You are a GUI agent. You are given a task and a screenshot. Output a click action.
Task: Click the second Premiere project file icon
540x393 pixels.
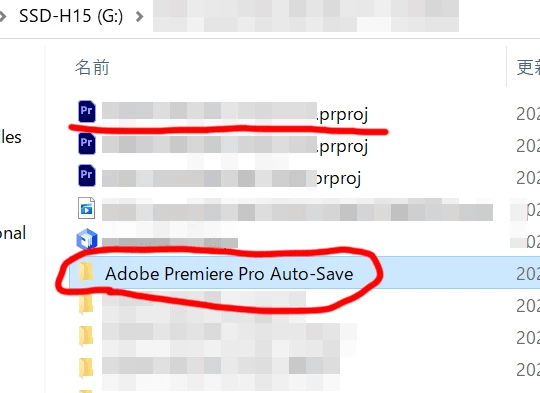click(86, 143)
